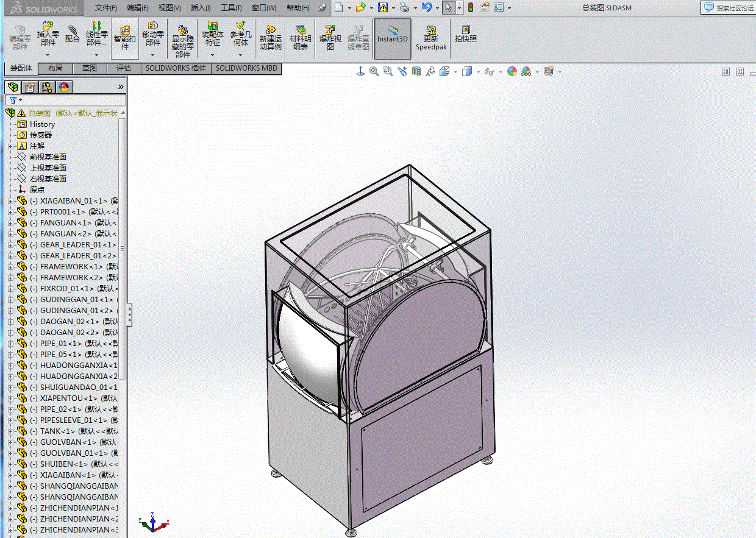Screen dimensions: 756x538
Task: Expand the TANK<1> component node
Action: 10,431
